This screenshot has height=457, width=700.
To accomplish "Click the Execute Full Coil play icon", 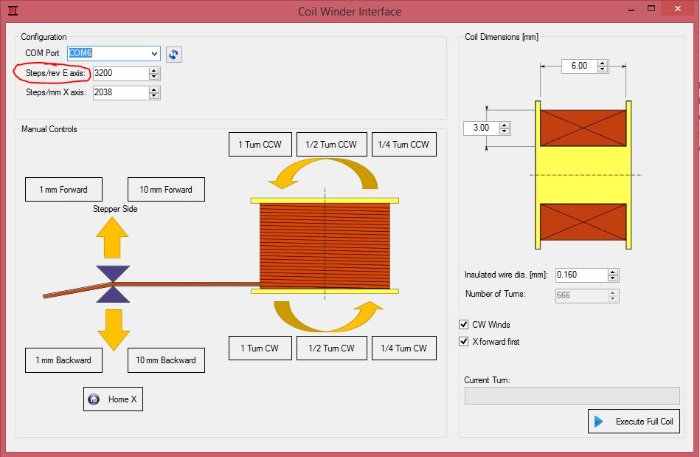I will click(x=599, y=421).
